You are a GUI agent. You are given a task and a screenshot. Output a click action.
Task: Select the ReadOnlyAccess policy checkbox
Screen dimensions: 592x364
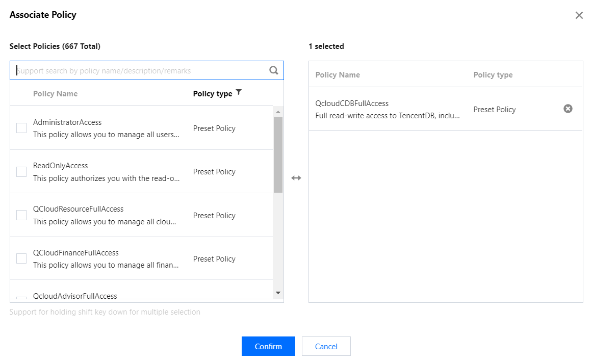click(21, 172)
